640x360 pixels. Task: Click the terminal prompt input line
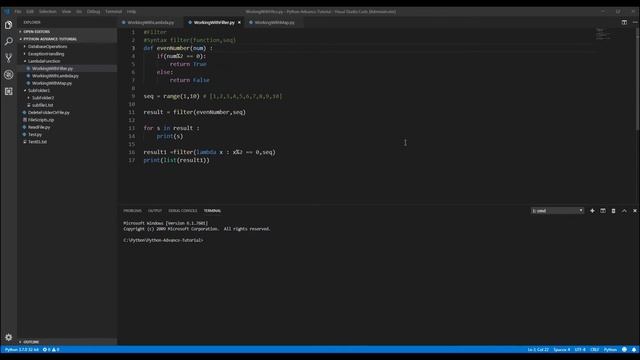pos(163,240)
